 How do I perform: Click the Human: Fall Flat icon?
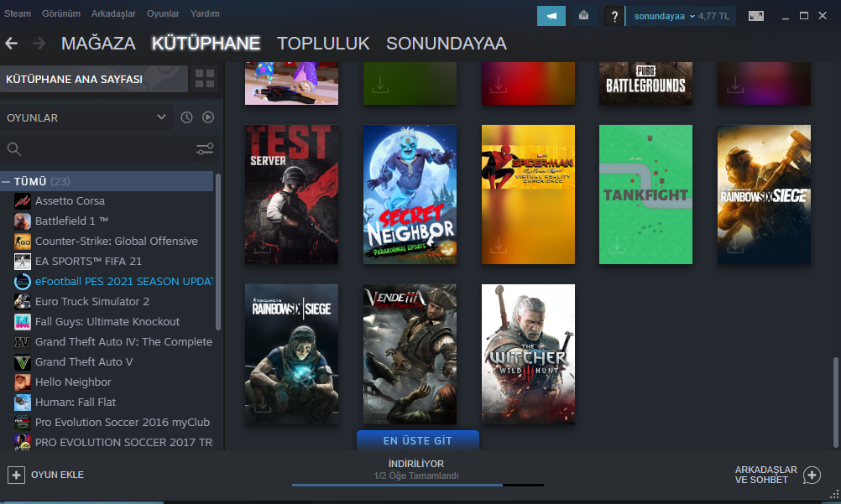(x=23, y=403)
